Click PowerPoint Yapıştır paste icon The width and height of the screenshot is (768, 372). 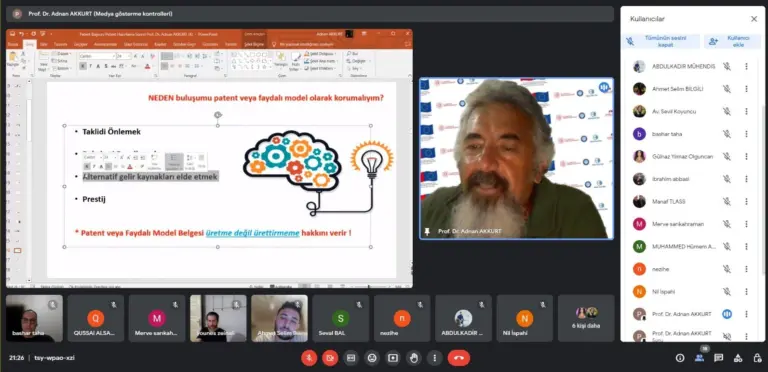pyautogui.click(x=13, y=59)
